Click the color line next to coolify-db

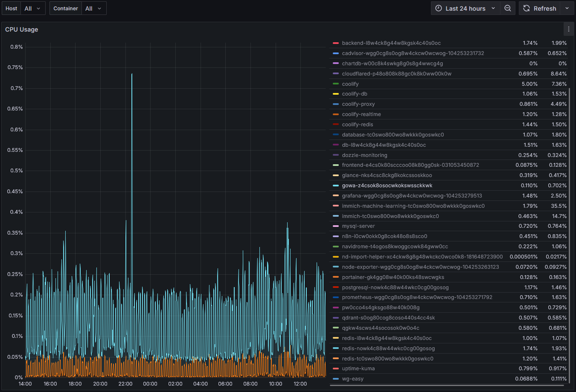pyautogui.click(x=336, y=94)
